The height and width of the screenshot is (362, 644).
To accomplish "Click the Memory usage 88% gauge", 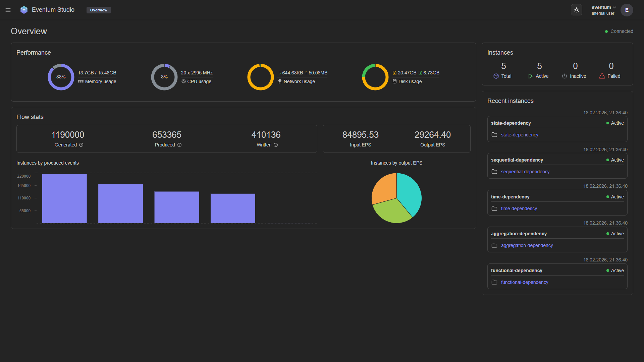I will [61, 77].
